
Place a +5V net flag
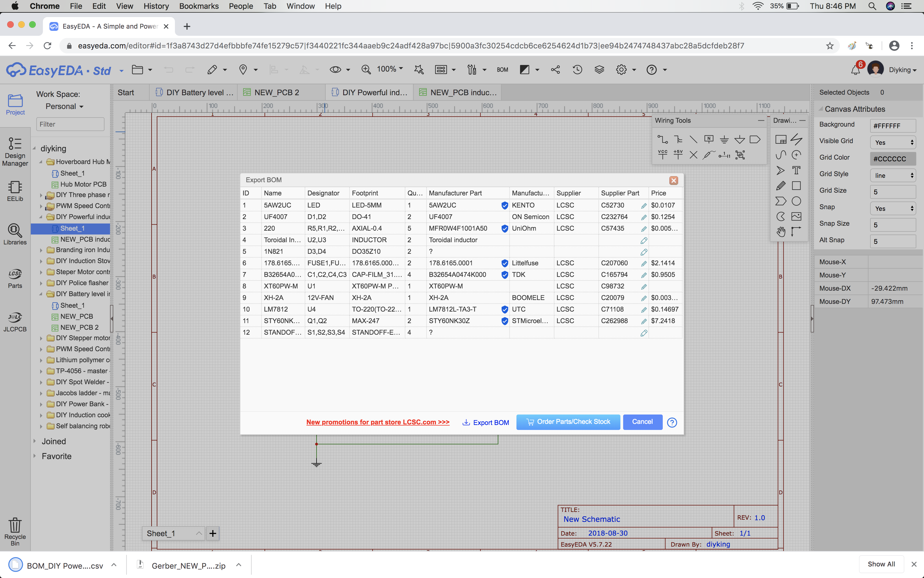coord(678,154)
